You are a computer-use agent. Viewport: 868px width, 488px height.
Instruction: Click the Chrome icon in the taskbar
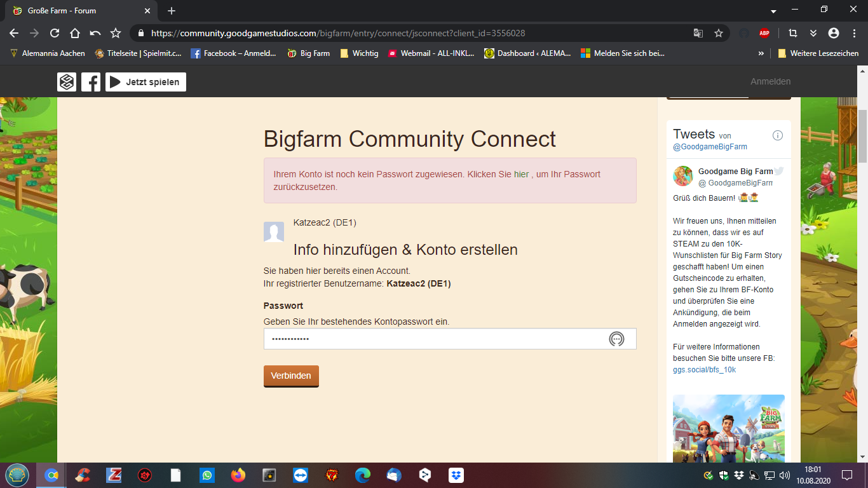(x=51, y=475)
